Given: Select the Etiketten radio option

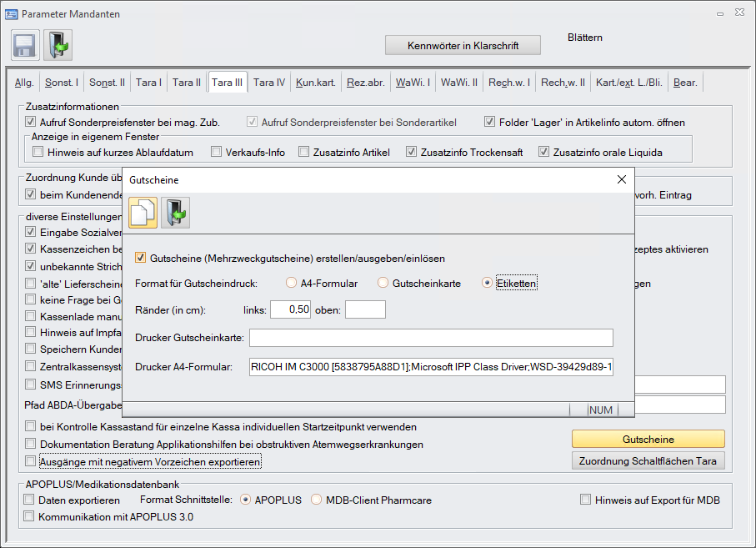Looking at the screenshot, I should [488, 284].
